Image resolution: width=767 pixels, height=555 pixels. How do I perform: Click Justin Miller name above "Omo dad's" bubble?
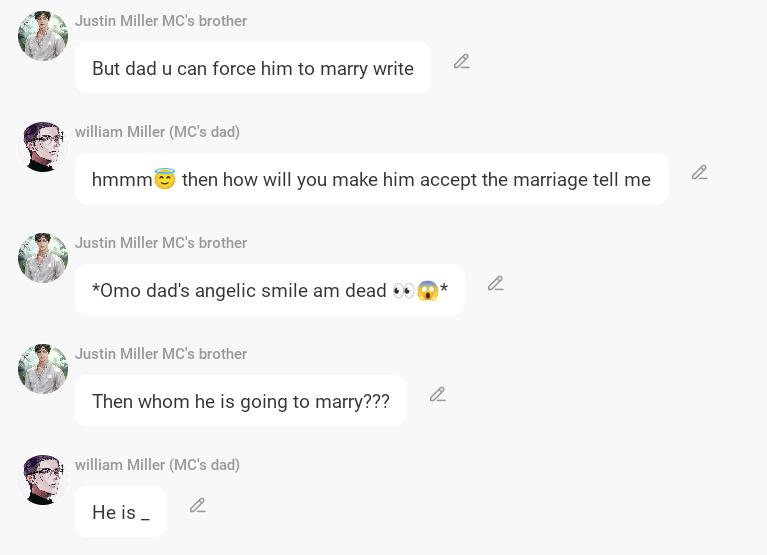tap(161, 243)
